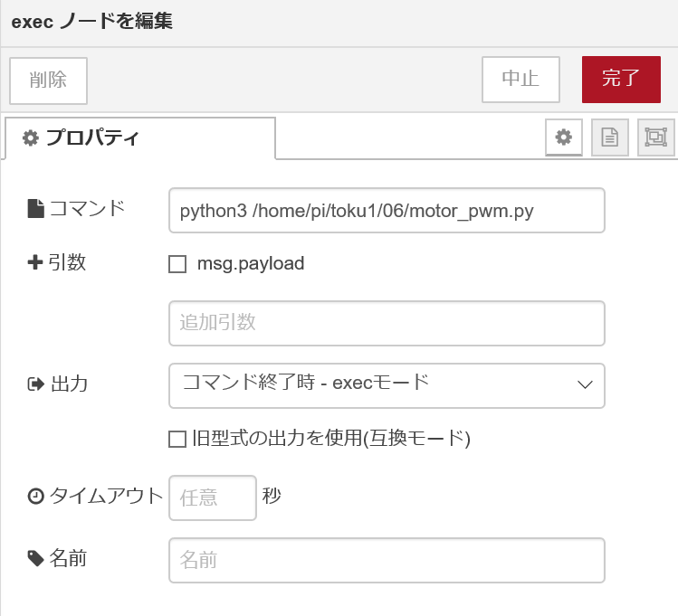The image size is (678, 616).
Task: Open node properties gear icon tab
Action: pos(563,137)
